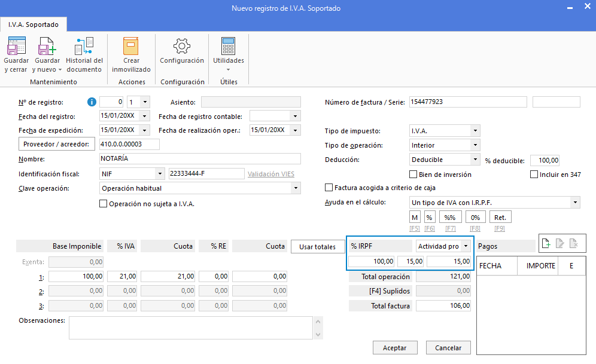Expand the Guardar y nuevo arrow

(60, 70)
